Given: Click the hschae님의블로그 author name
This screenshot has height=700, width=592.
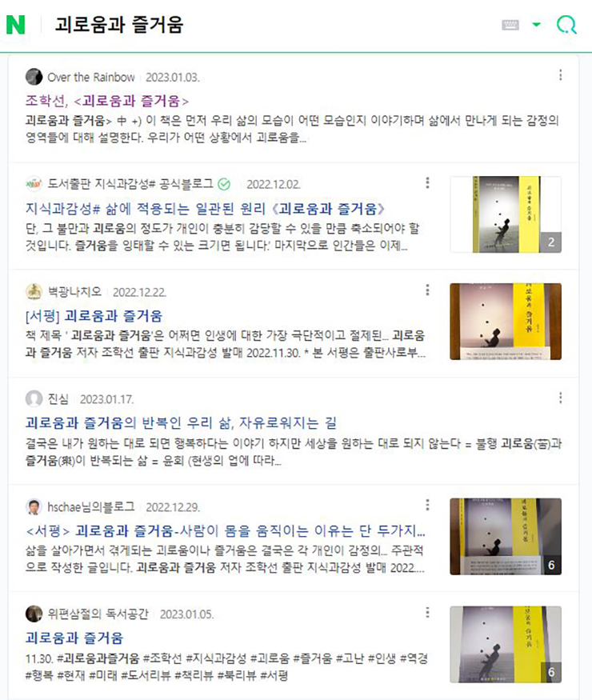Looking at the screenshot, I should click(91, 507).
